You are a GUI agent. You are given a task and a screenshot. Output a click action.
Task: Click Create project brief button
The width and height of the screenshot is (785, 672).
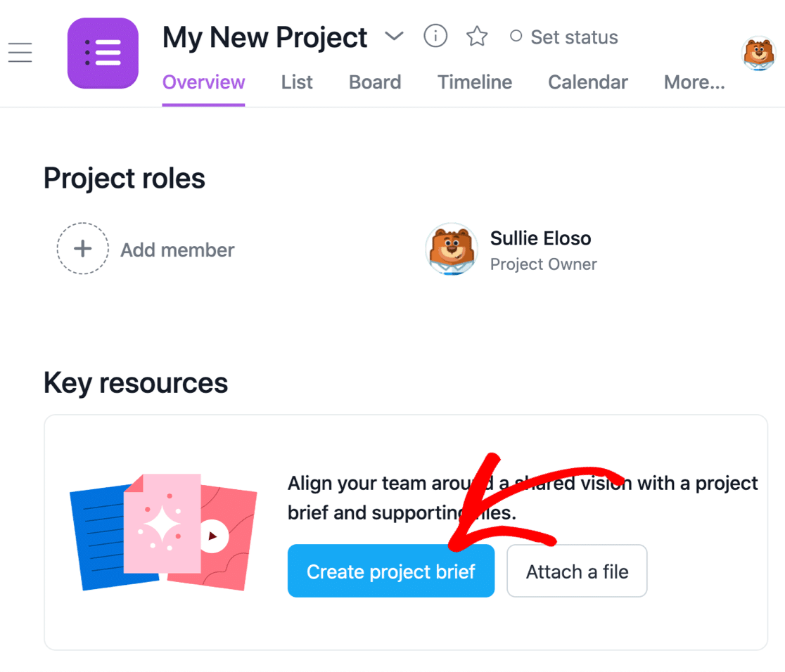(x=390, y=571)
